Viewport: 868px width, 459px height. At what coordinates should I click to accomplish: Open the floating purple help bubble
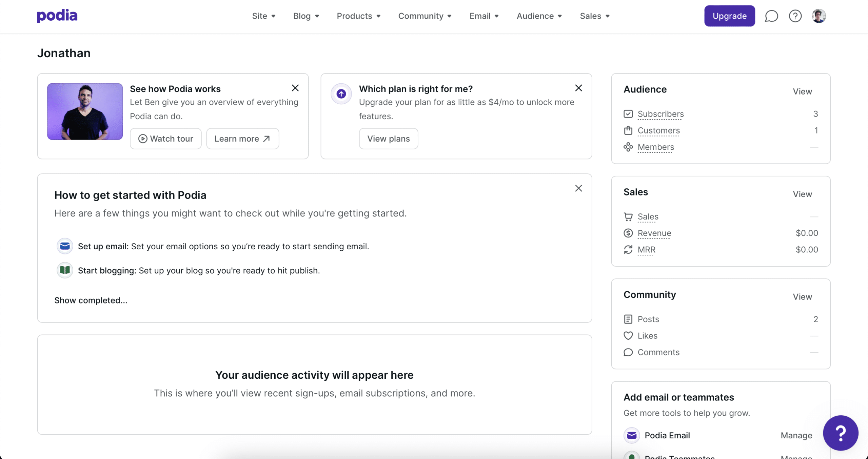tap(841, 433)
